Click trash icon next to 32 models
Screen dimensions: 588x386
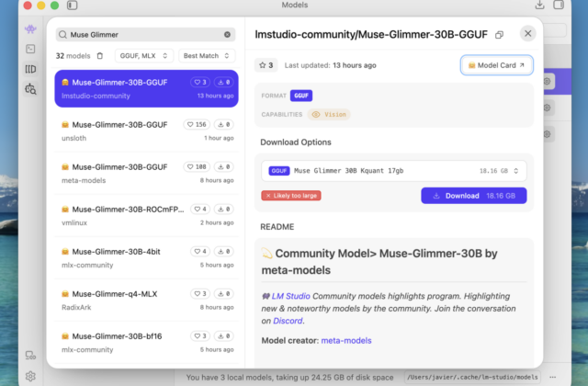(x=100, y=56)
